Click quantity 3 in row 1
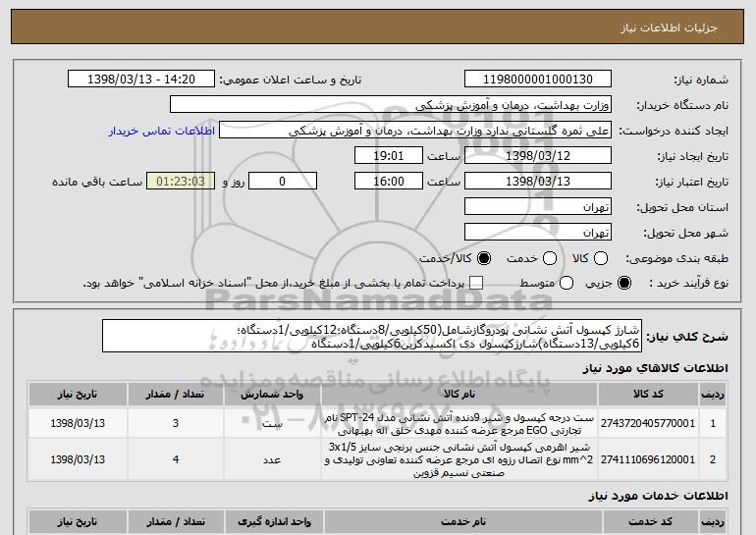This screenshot has height=535, width=756. point(176,423)
